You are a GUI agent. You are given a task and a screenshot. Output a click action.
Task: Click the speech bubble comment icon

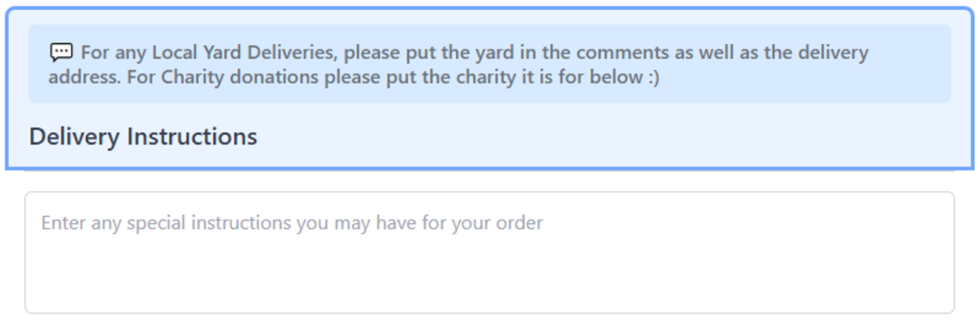point(61,52)
